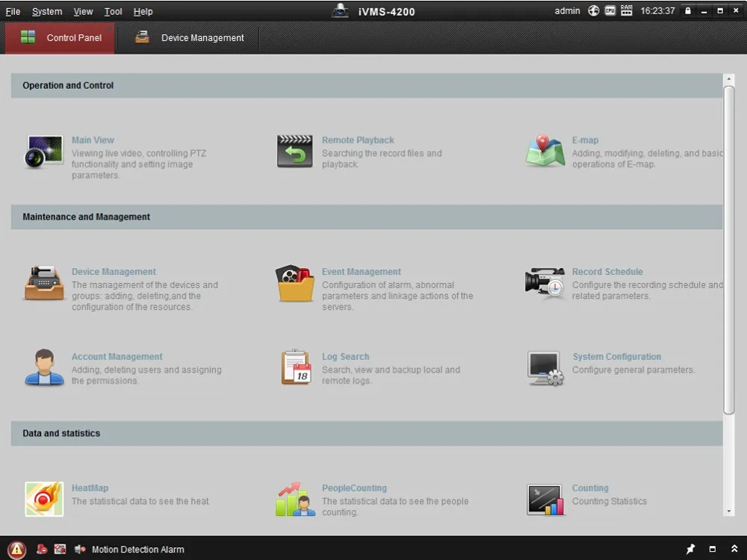This screenshot has height=560, width=747.
Task: Click the HeatMap title link
Action: pyautogui.click(x=90, y=488)
